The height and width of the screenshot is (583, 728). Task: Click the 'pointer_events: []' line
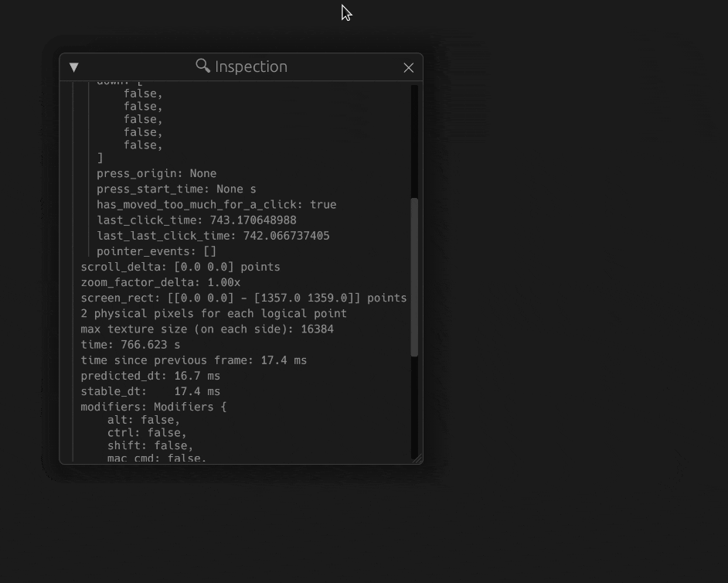[156, 251]
